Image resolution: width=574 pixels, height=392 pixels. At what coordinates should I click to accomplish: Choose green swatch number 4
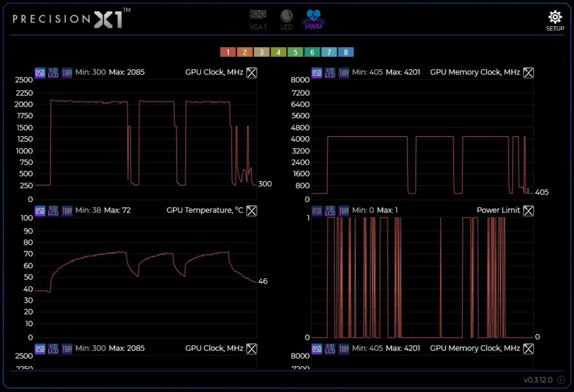[x=278, y=52]
